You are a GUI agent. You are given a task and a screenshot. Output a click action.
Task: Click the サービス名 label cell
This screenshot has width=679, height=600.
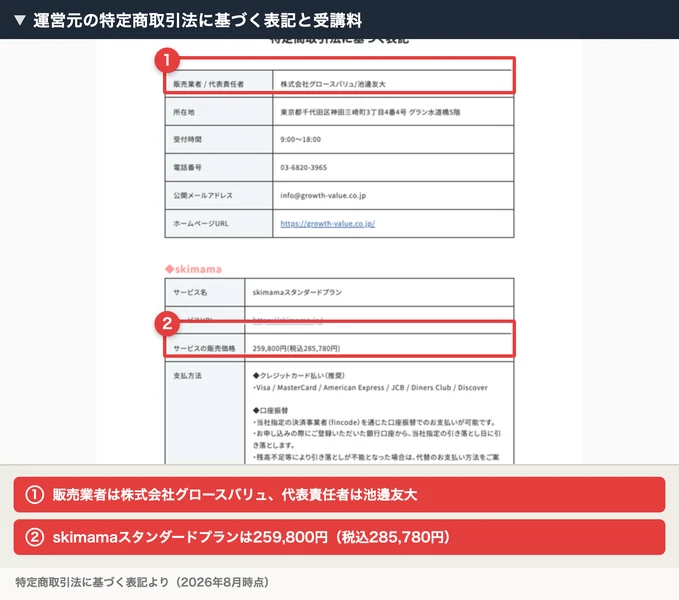coord(205,292)
